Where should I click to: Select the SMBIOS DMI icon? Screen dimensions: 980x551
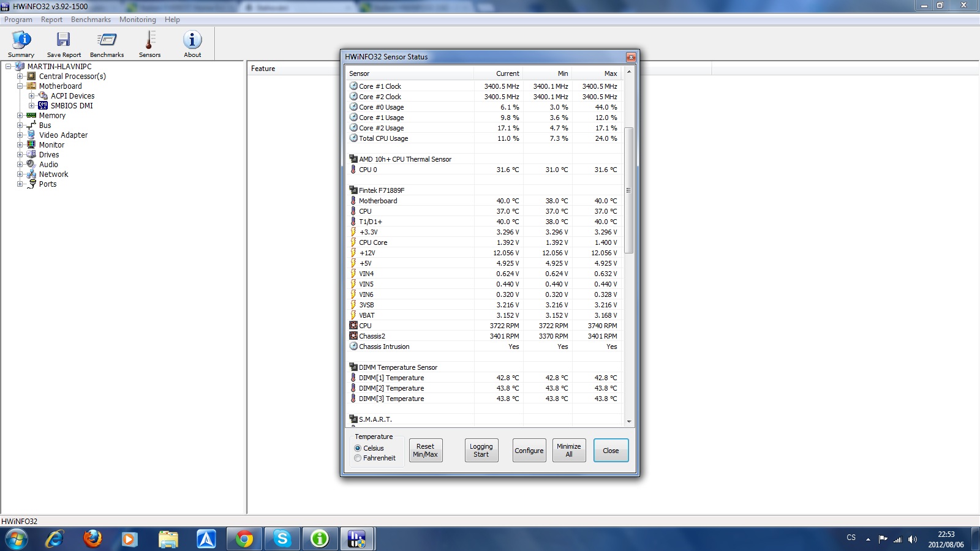pos(43,105)
